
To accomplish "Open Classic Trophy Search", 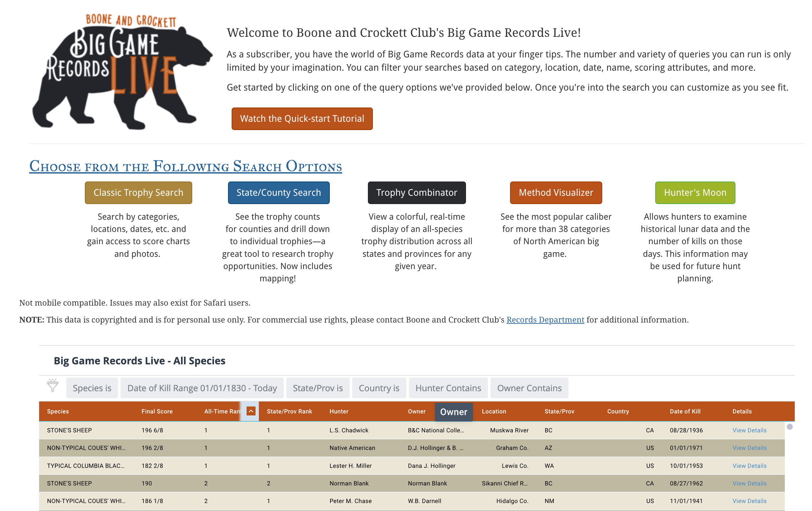I will (138, 193).
